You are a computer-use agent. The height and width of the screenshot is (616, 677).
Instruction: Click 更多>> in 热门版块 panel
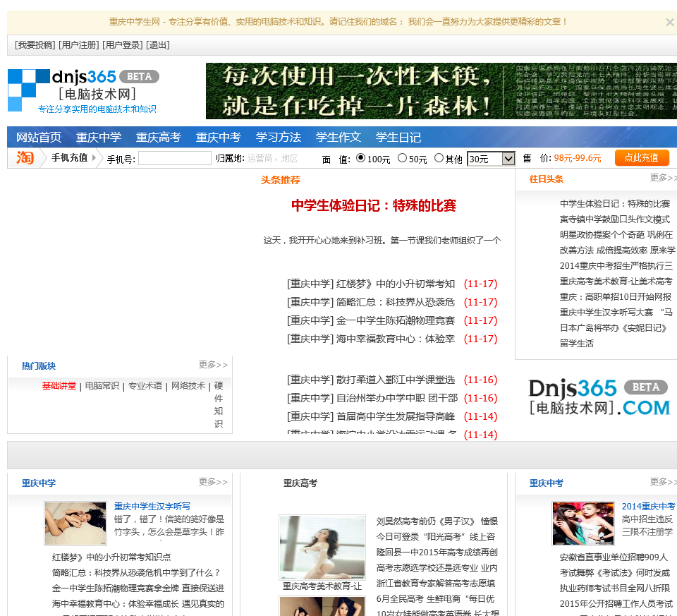213,365
